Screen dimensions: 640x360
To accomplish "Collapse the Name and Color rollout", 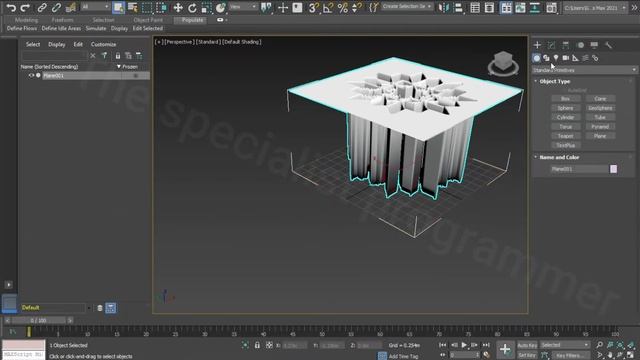I will pyautogui.click(x=559, y=157).
